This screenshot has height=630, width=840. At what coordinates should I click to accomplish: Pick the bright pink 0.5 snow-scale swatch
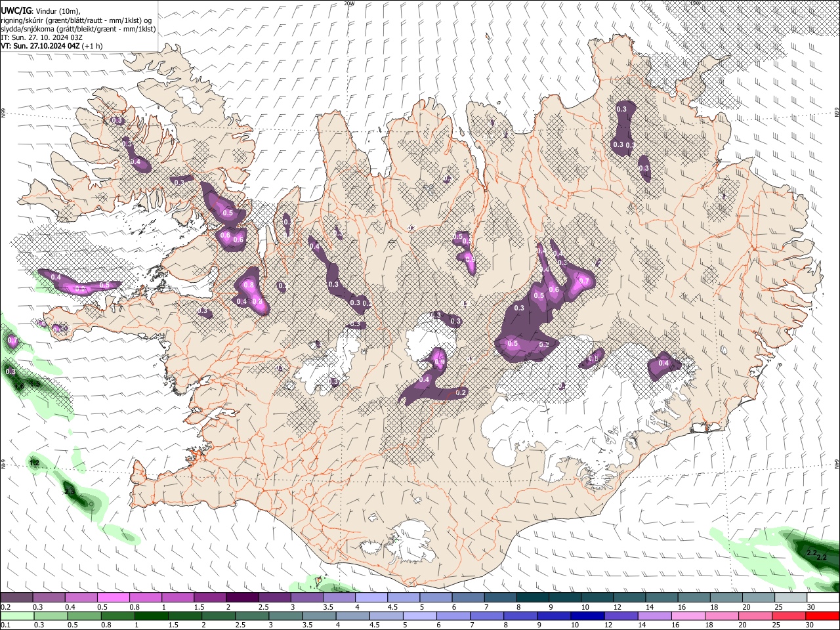point(113,598)
